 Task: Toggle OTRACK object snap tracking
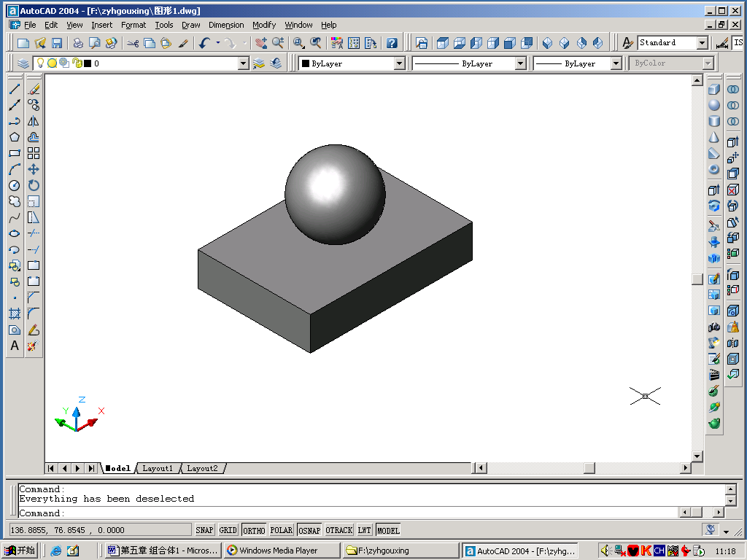pyautogui.click(x=338, y=530)
